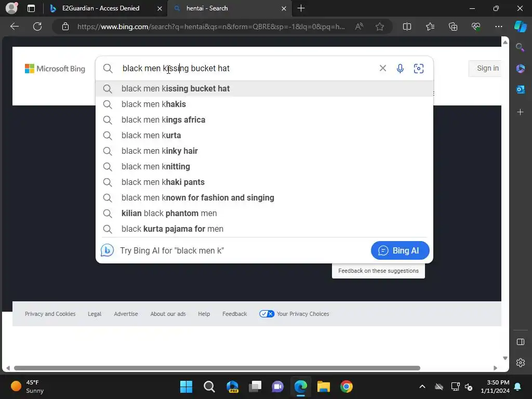The width and height of the screenshot is (532, 399).
Task: Open Read aloud in address bar
Action: [359, 26]
